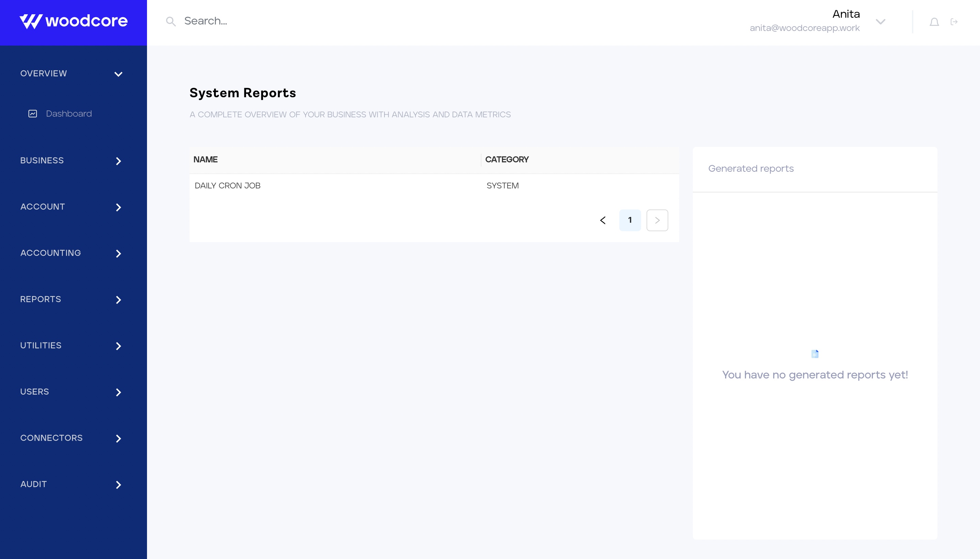Screen dimensions: 980x559
Task: Expand the Reports sidebar section
Action: pyautogui.click(x=118, y=300)
